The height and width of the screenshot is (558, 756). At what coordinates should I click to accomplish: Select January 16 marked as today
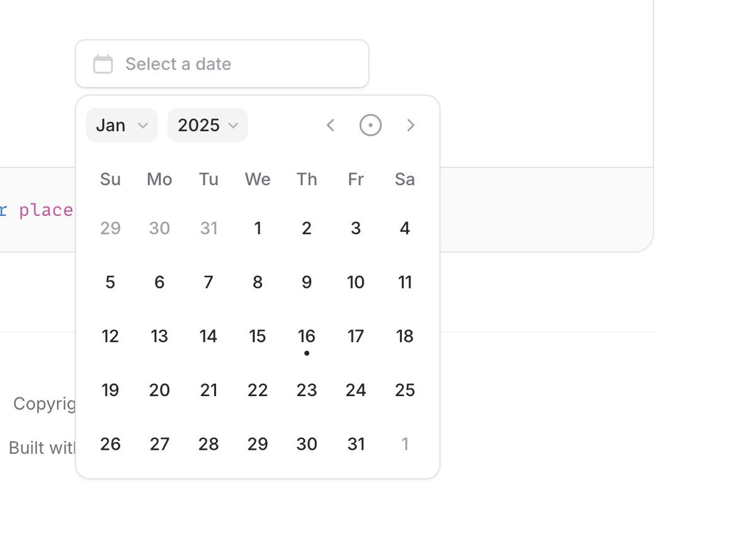tap(307, 336)
